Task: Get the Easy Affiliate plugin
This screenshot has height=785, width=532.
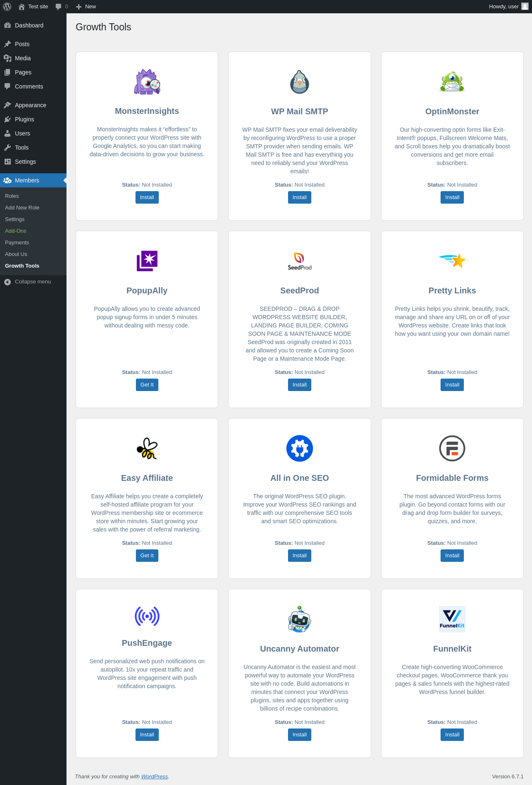Action: click(x=147, y=556)
